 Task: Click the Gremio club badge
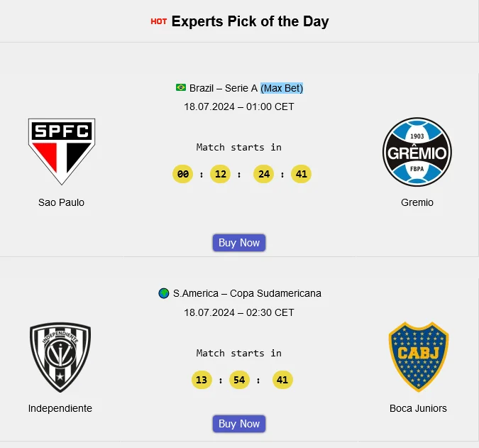[417, 152]
